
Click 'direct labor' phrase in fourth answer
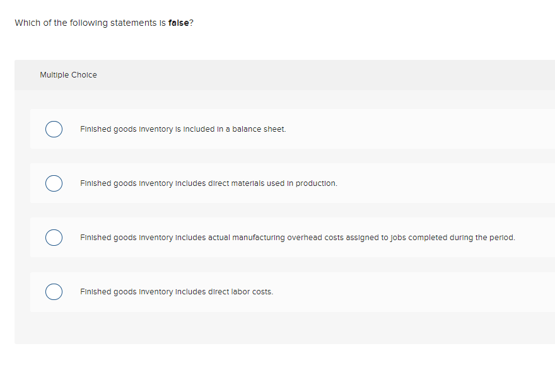coord(228,292)
